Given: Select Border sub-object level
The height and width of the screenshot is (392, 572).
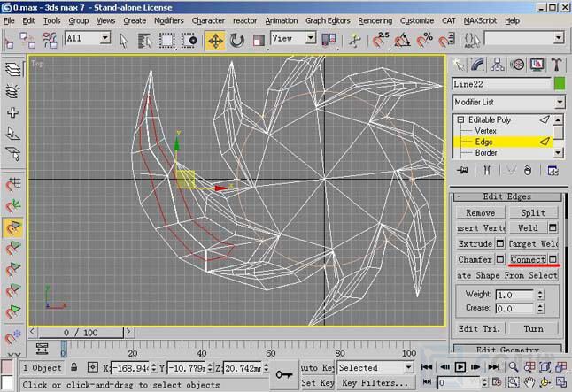Looking at the screenshot, I should [486, 153].
